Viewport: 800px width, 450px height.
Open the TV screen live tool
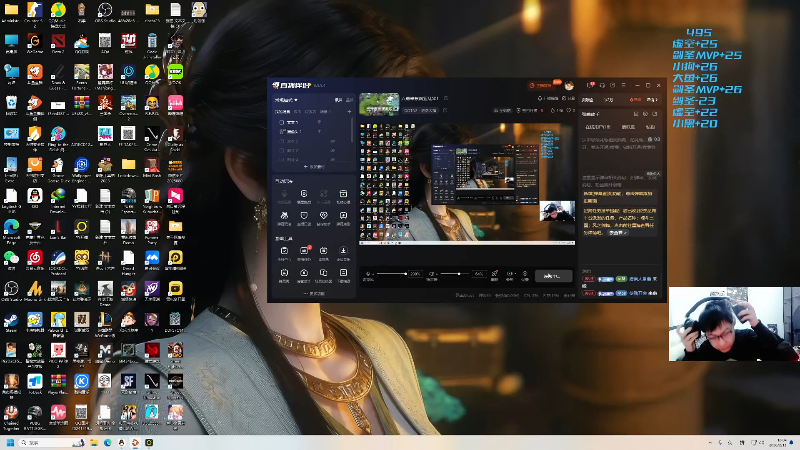pyautogui.click(x=323, y=253)
